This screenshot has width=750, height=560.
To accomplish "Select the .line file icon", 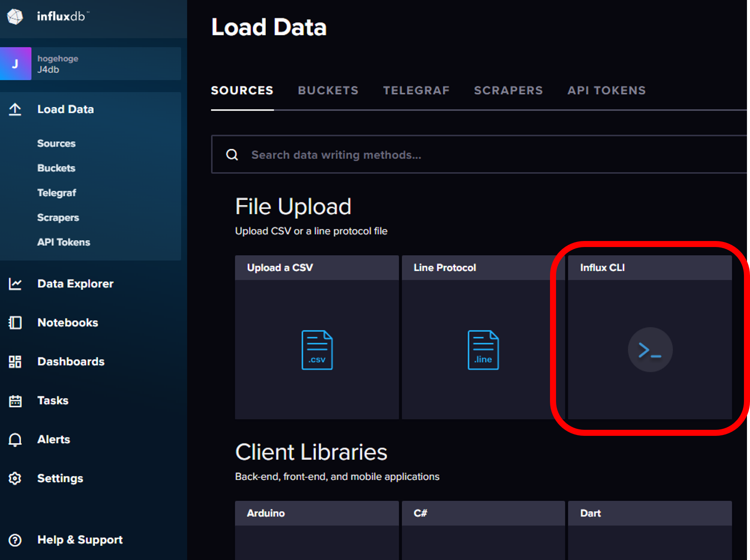I will coord(483,350).
